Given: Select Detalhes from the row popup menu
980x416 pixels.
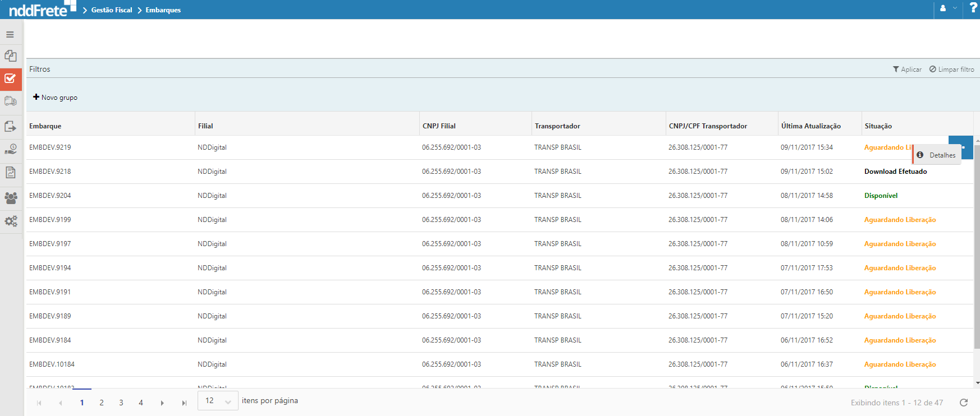Looking at the screenshot, I should [x=937, y=155].
